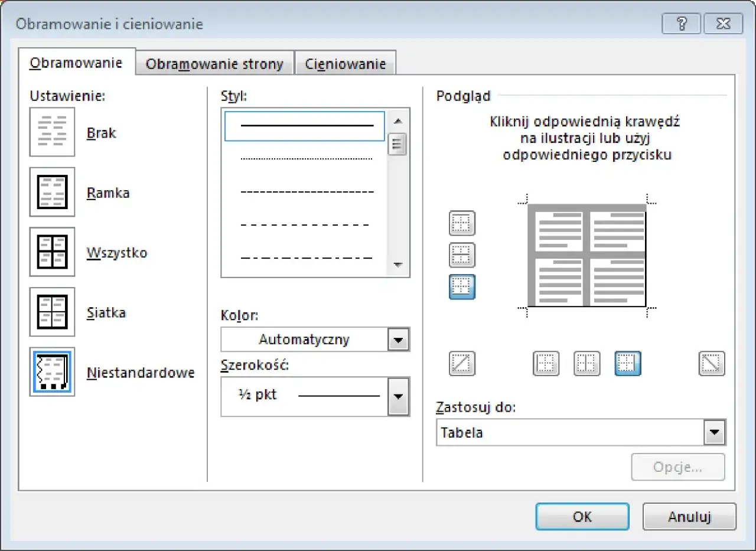Confirm the dialog with the OK button
The width and height of the screenshot is (756, 551).
(582, 517)
